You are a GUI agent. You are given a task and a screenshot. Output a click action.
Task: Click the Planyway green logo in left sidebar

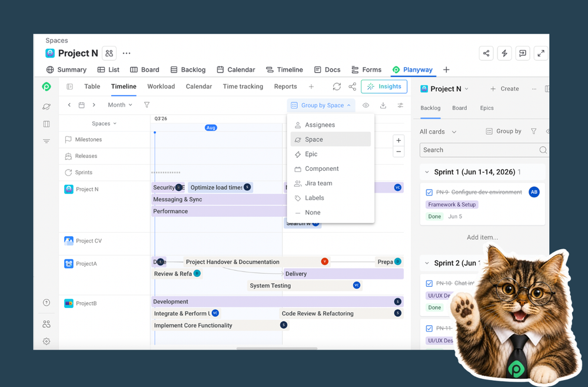pyautogui.click(x=46, y=87)
